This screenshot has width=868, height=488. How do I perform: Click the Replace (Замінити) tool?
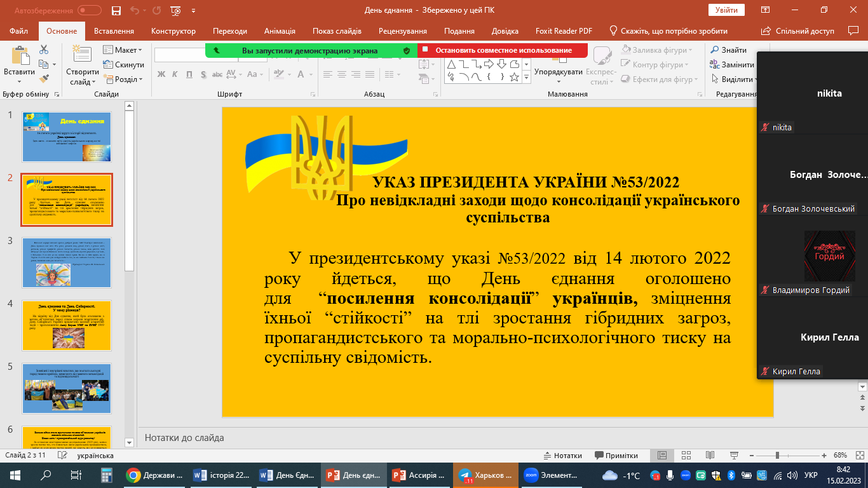(732, 65)
